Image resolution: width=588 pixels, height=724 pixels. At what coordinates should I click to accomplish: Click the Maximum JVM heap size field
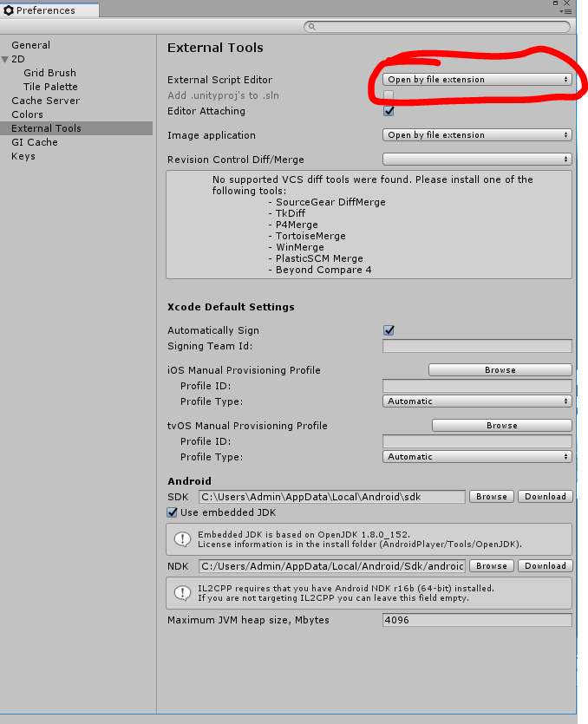(x=477, y=620)
